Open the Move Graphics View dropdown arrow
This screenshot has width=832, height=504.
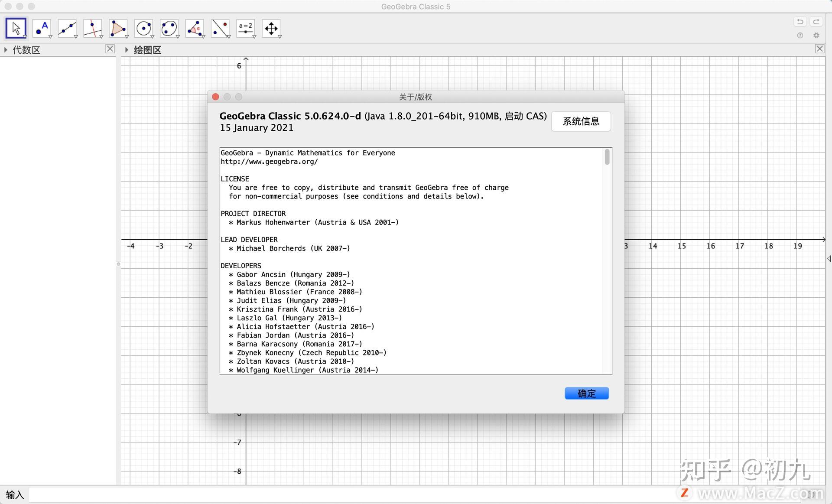click(280, 37)
